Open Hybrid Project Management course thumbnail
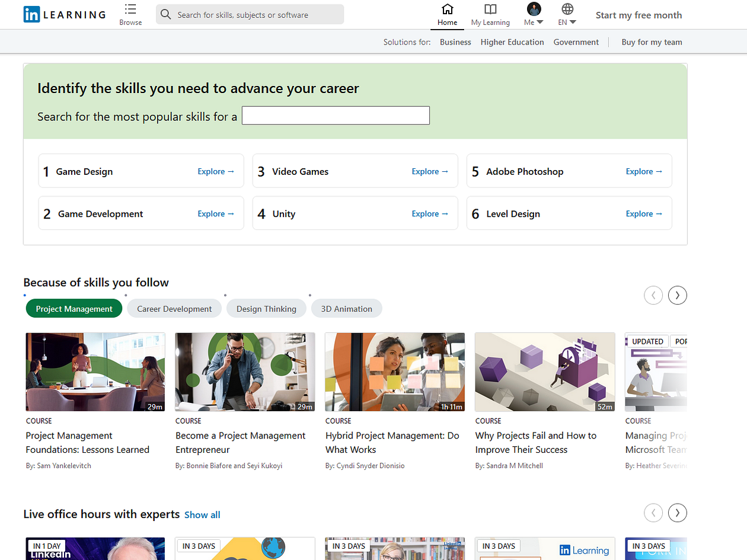The image size is (747, 560). [395, 372]
